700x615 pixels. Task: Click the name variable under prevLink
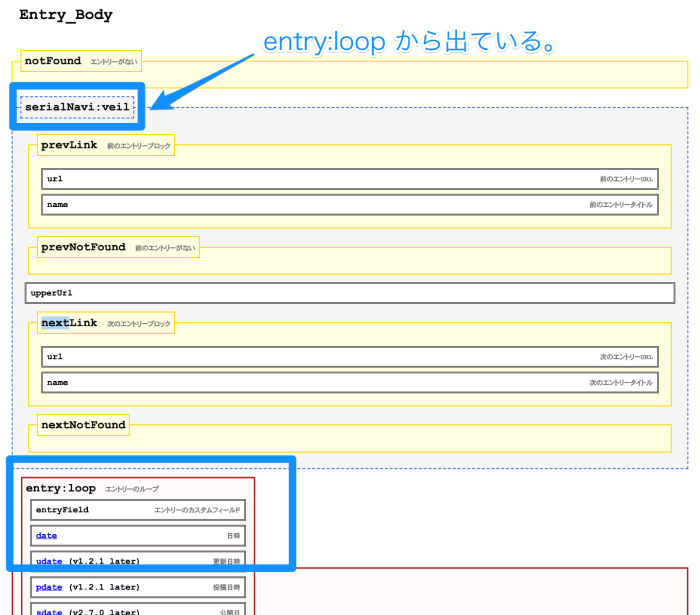[57, 204]
